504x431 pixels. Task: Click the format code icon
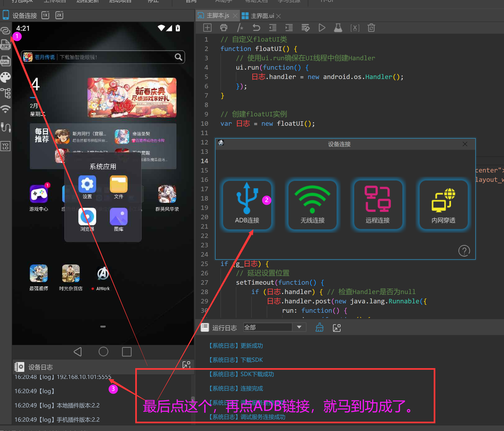pos(305,28)
